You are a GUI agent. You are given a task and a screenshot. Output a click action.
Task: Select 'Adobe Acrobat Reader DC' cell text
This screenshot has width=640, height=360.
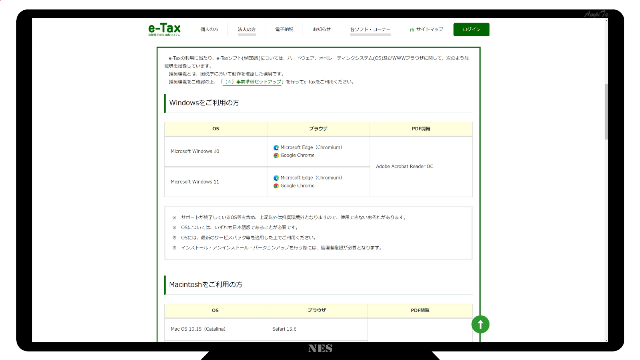(404, 167)
